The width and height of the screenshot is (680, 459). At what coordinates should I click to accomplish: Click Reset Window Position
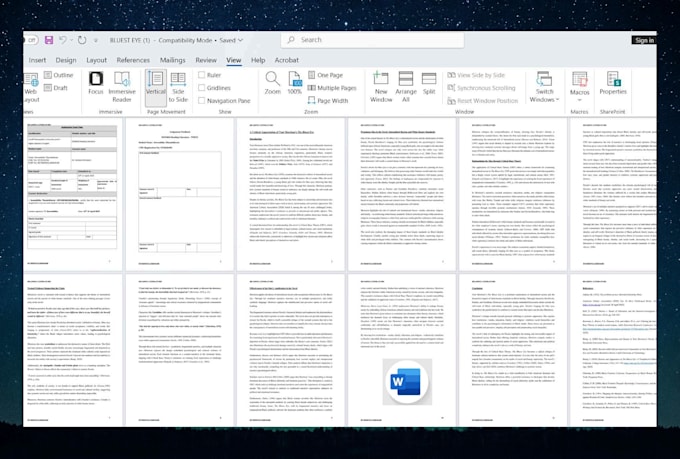pyautogui.click(x=483, y=101)
